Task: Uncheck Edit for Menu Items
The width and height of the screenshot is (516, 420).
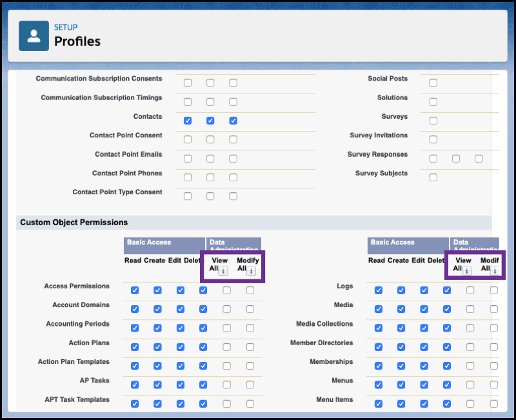Action: click(424, 403)
